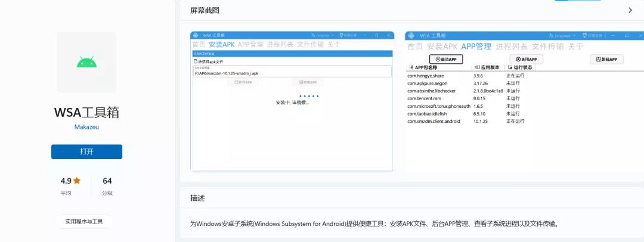This screenshot has height=242, width=644.
Task: Select the com.smzdm.client.android row
Action: pos(466,121)
